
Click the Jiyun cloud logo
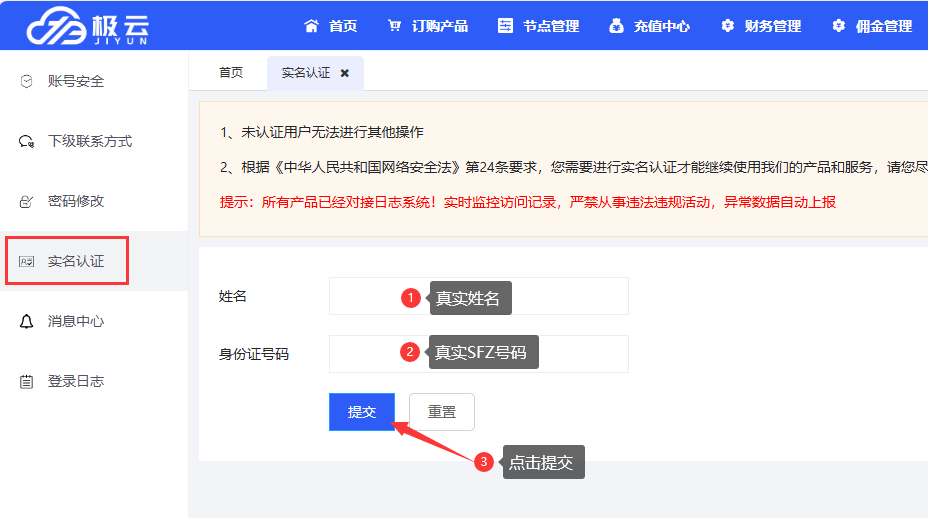pos(91,26)
